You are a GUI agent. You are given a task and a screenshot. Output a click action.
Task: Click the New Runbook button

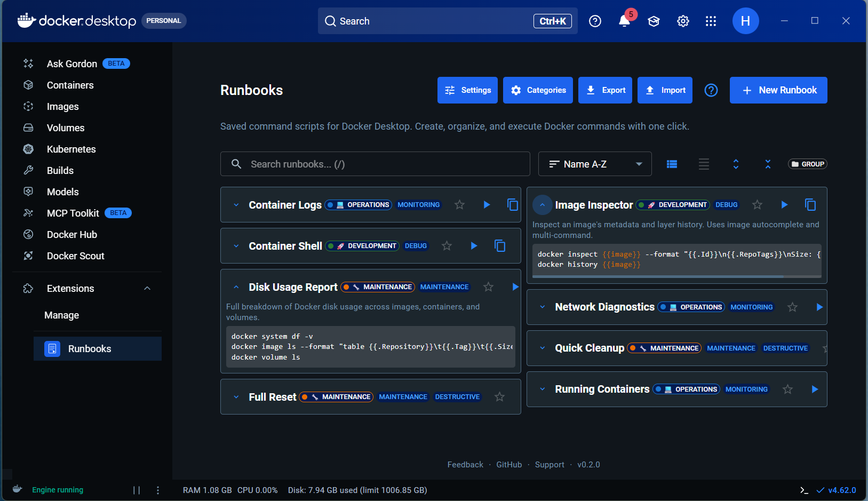[x=778, y=90]
